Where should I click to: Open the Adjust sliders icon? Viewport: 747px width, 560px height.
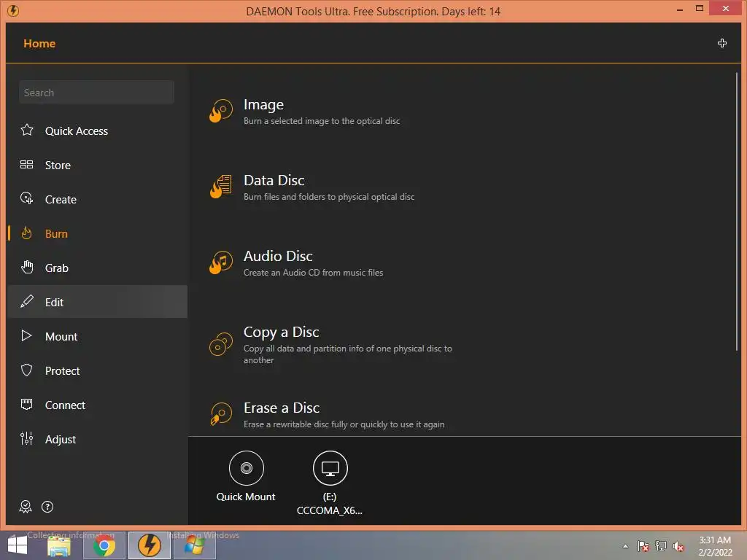27,438
